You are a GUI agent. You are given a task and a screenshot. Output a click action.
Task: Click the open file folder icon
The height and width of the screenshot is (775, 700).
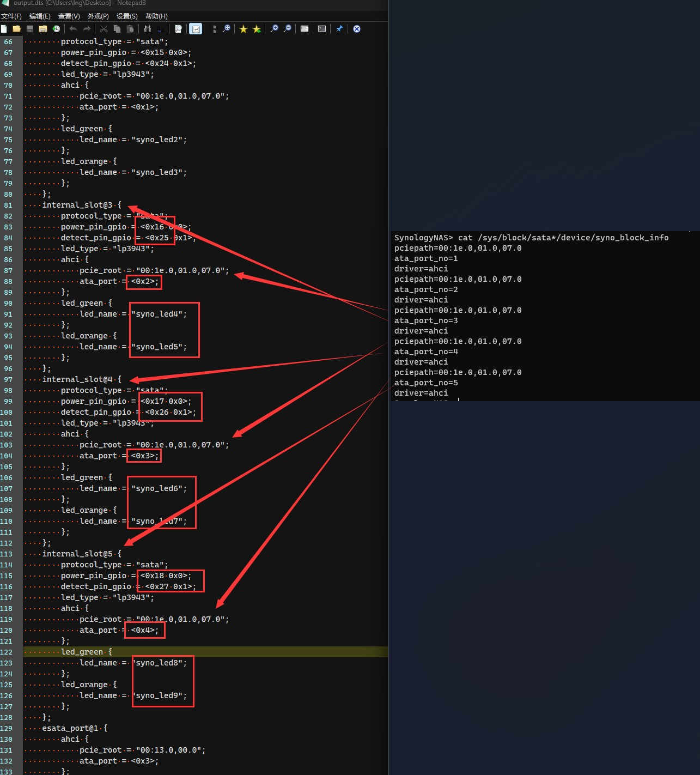[x=17, y=29]
